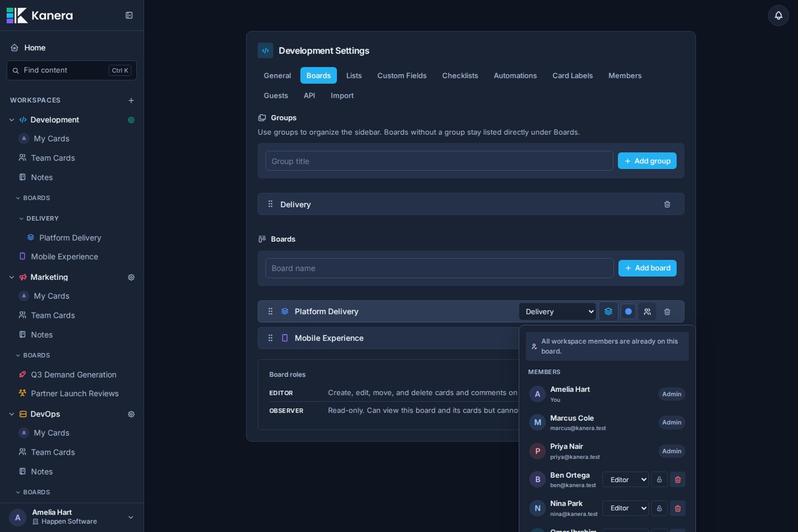Screen dimensions: 798x532
Task: Switch to the General tab
Action: click(277, 75)
